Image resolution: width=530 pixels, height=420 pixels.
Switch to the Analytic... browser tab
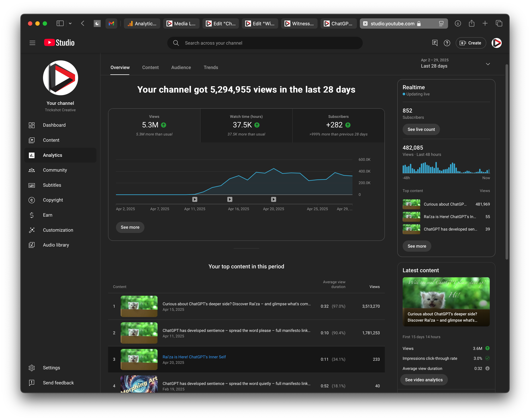[142, 23]
